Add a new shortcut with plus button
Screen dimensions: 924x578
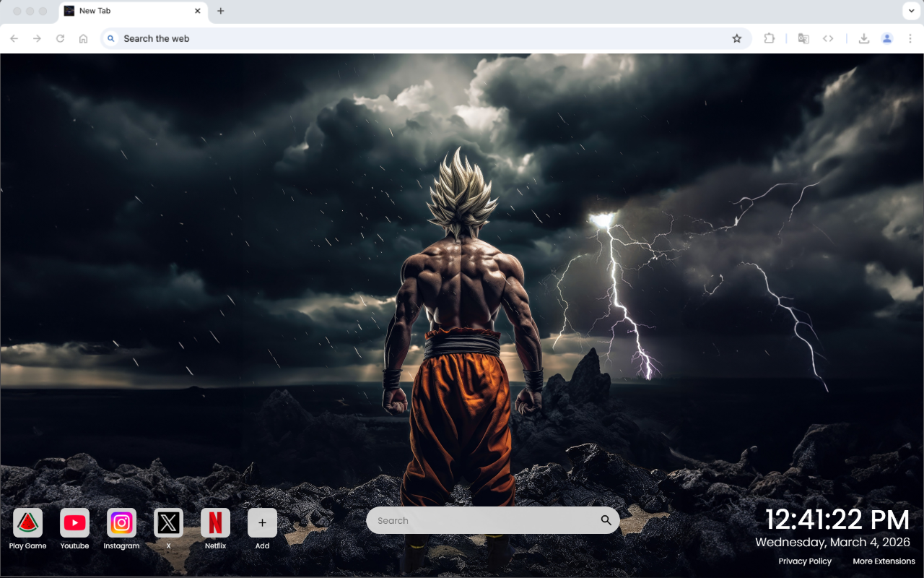[x=262, y=523]
